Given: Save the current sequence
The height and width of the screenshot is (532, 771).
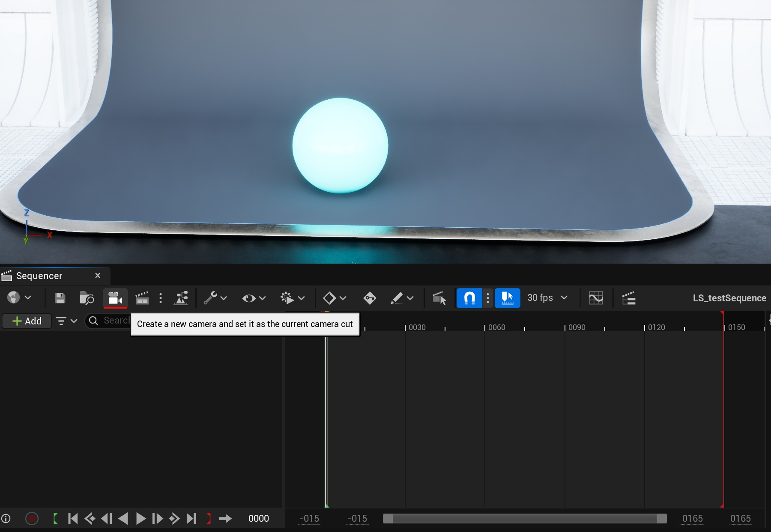Looking at the screenshot, I should [x=60, y=298].
